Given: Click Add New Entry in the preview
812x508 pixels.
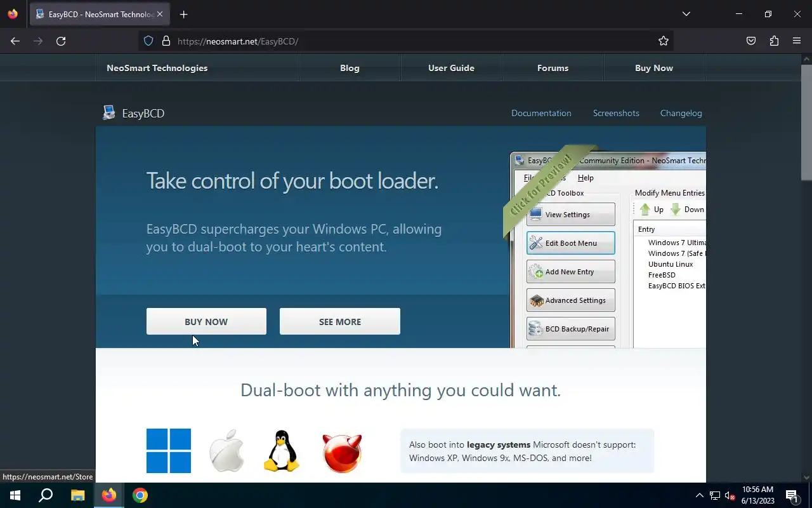Looking at the screenshot, I should tap(570, 271).
